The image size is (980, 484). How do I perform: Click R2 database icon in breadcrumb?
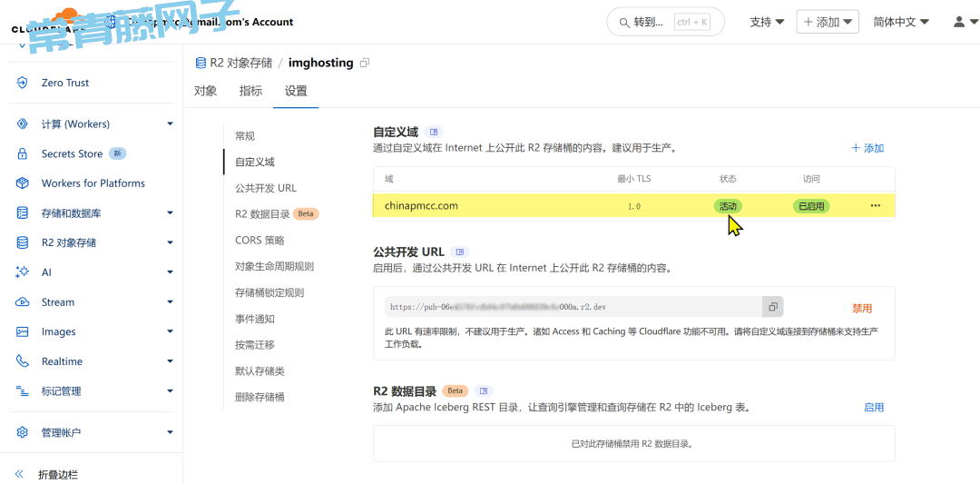[201, 63]
